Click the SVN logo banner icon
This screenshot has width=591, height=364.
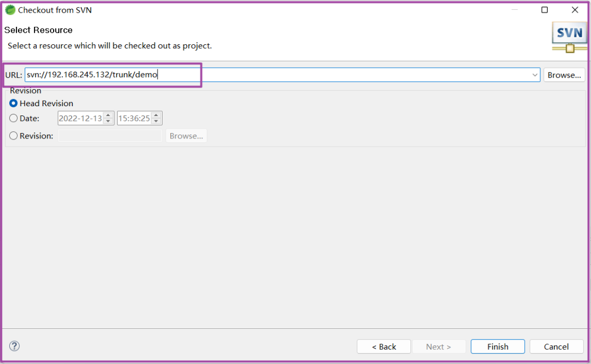[x=569, y=37]
